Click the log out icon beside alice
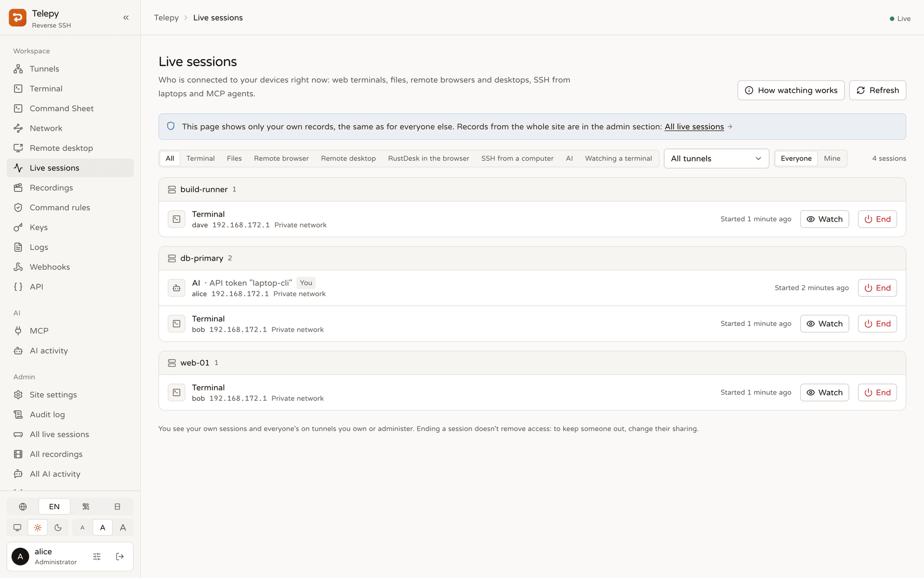The width and height of the screenshot is (924, 578). [120, 557]
